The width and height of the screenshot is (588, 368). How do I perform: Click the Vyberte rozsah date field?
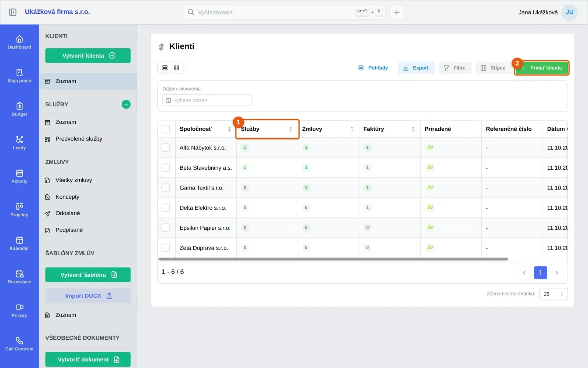[x=207, y=100]
